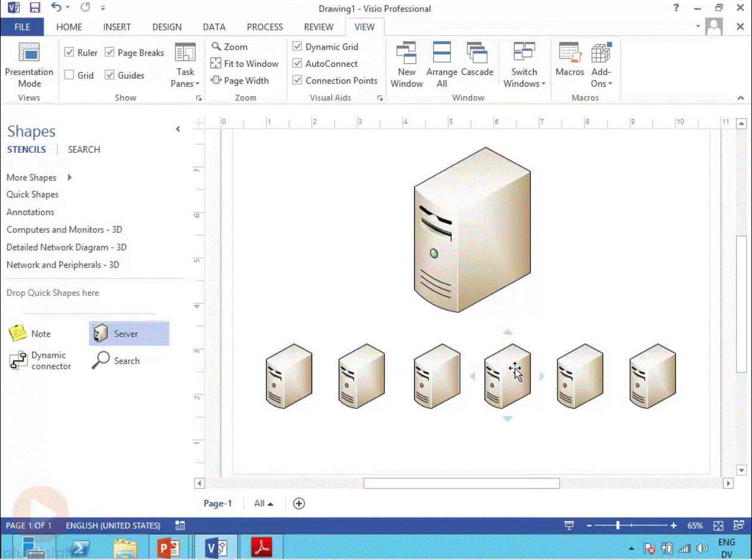This screenshot has height=560, width=752.
Task: Click Arrange All windows icon
Action: coord(442,65)
